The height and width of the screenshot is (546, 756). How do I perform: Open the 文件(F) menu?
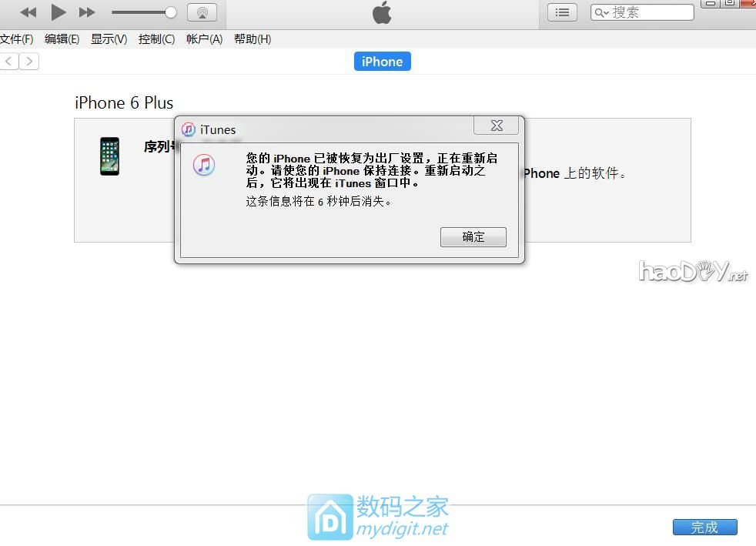(x=16, y=39)
